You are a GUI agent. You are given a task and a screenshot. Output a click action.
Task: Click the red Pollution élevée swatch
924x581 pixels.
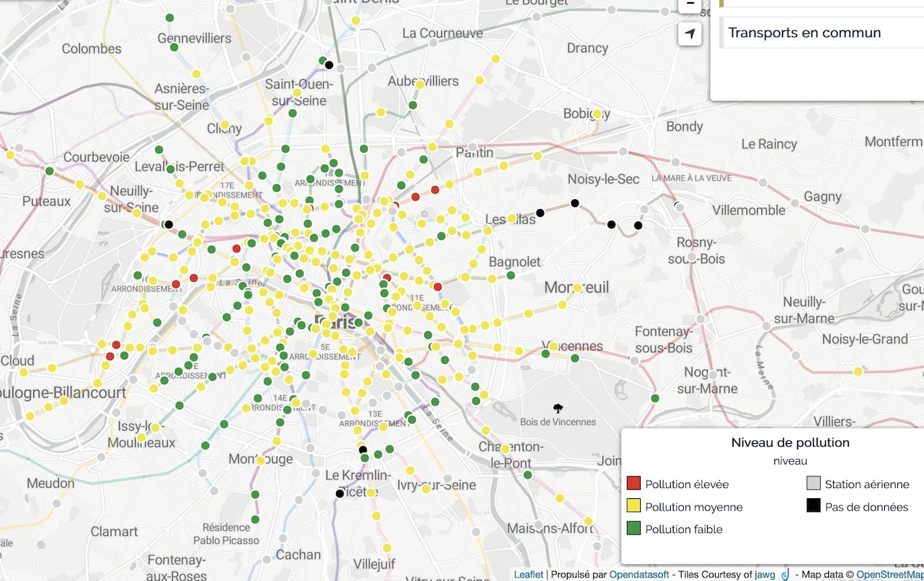click(x=634, y=484)
